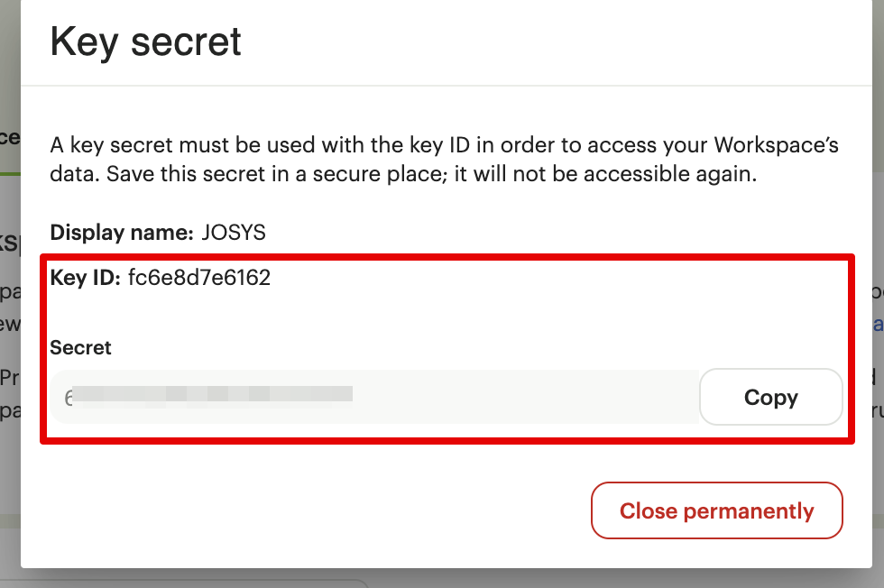Click the Copy button next to the secret

(770, 397)
